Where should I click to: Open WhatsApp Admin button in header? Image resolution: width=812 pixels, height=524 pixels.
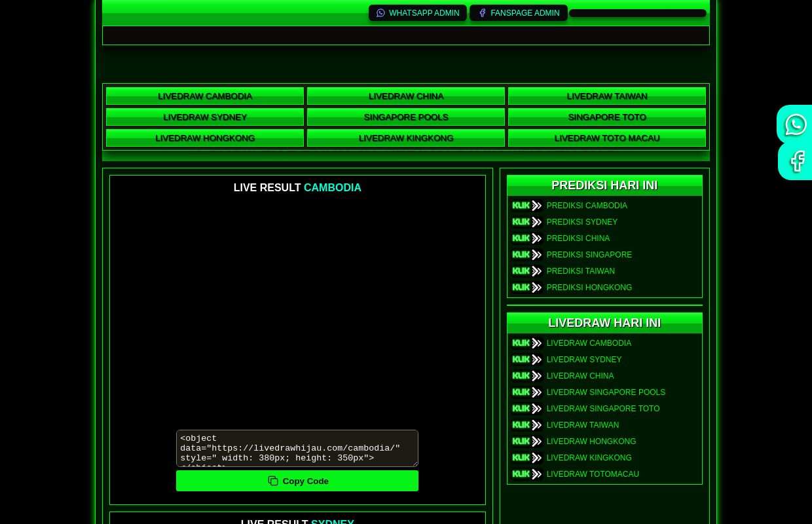tap(418, 13)
